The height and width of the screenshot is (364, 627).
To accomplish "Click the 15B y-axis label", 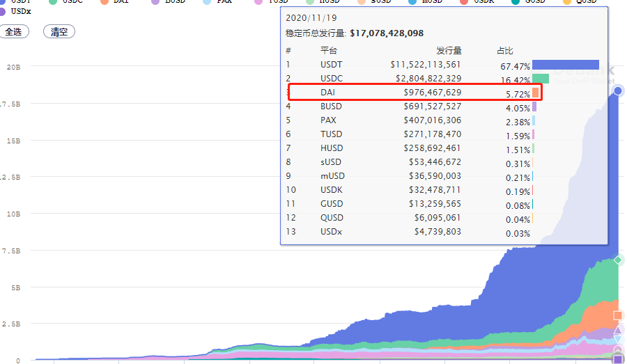I will coord(13,141).
